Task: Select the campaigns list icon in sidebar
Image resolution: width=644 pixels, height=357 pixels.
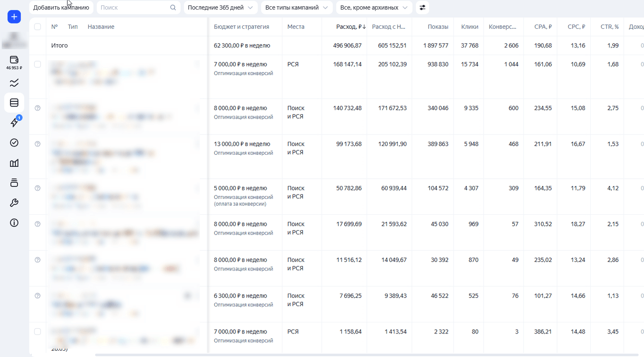Action: point(14,103)
